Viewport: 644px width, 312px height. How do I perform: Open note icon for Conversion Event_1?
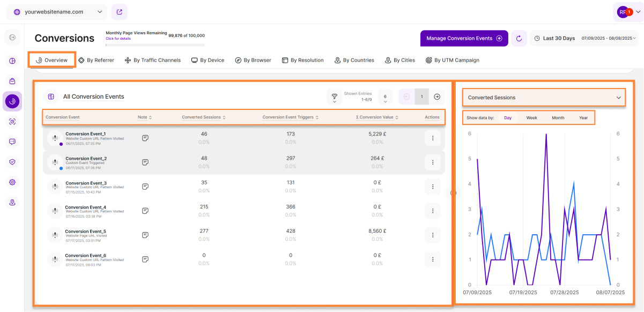[x=145, y=138]
